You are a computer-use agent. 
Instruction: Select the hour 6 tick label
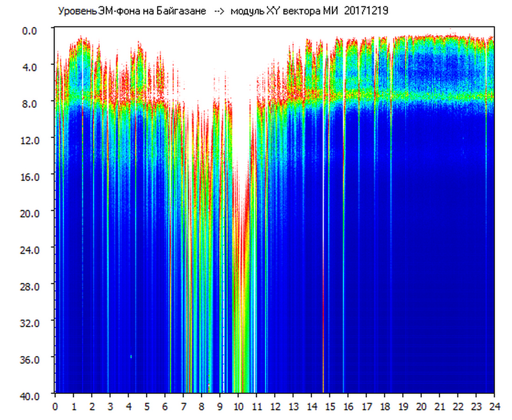[x=165, y=406]
